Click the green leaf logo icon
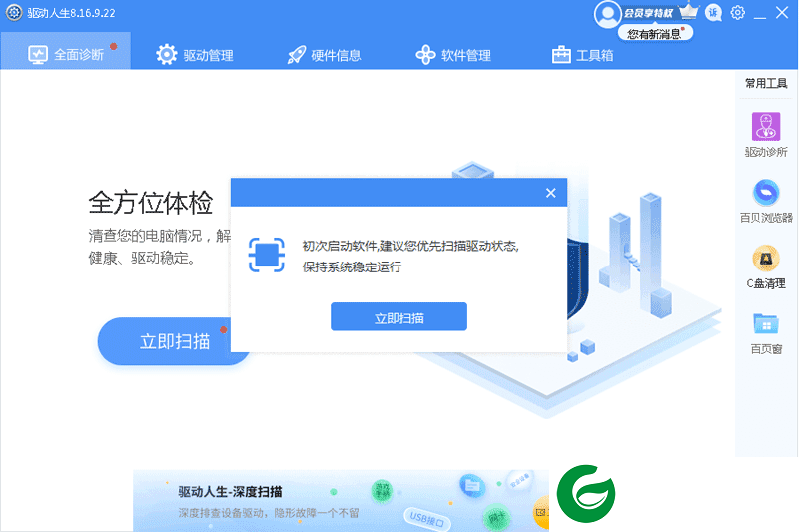 586,493
